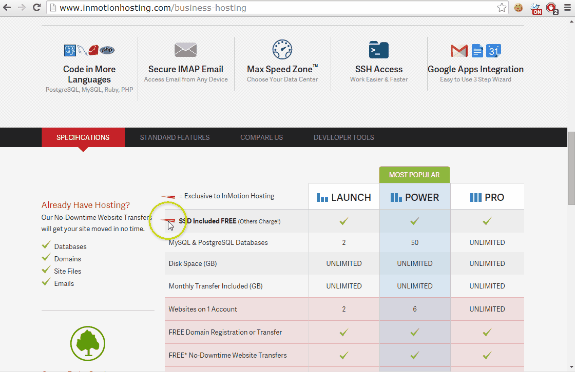Click the Max Speed Zone title
This screenshot has width=575, height=372.
282,69
